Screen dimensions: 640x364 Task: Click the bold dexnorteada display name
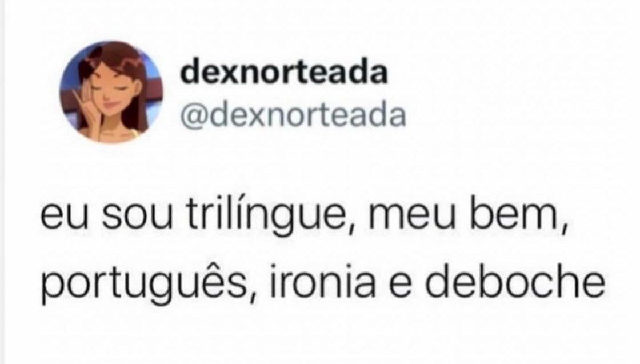pos(283,74)
